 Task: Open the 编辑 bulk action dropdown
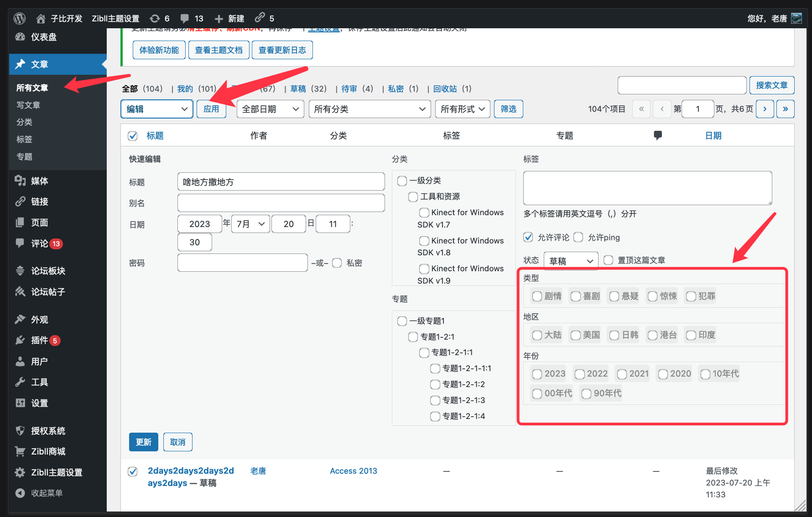(x=156, y=109)
